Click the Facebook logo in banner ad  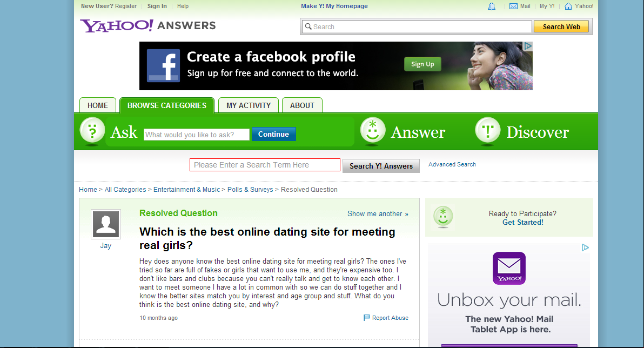(164, 66)
